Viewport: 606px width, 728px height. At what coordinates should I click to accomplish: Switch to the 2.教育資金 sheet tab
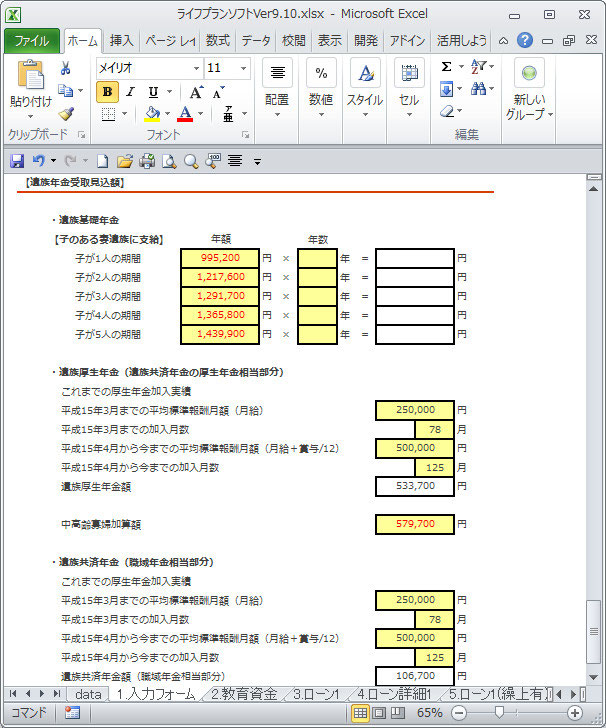[244, 694]
